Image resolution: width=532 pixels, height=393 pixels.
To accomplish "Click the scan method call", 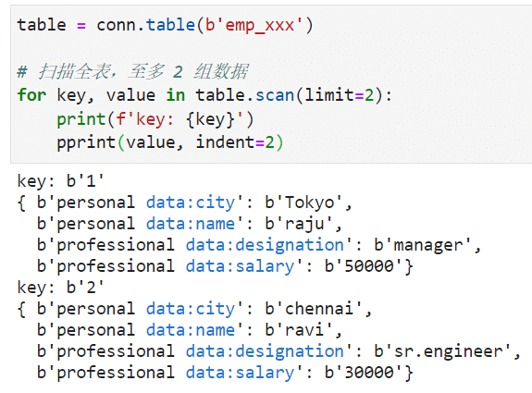I will point(275,95).
